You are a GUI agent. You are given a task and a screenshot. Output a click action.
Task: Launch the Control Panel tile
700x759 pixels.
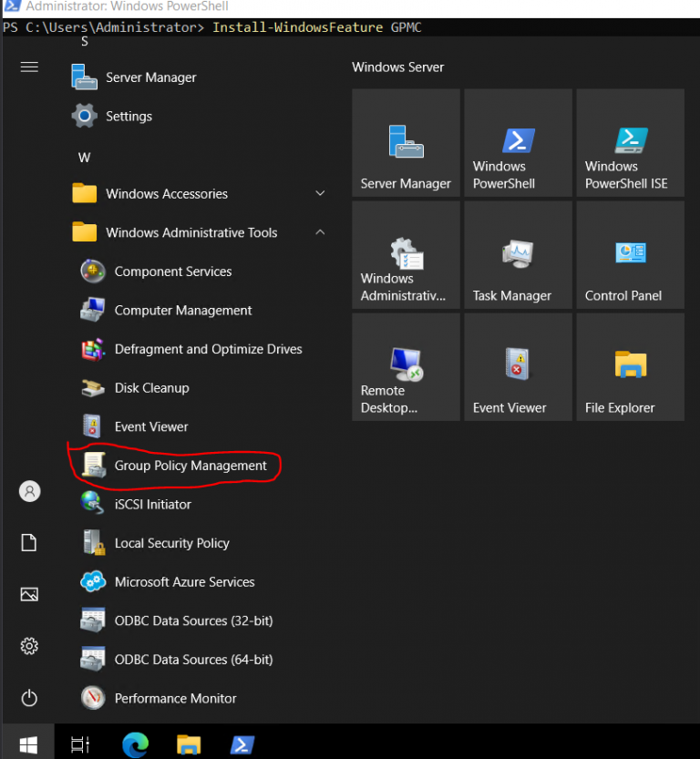[630, 255]
